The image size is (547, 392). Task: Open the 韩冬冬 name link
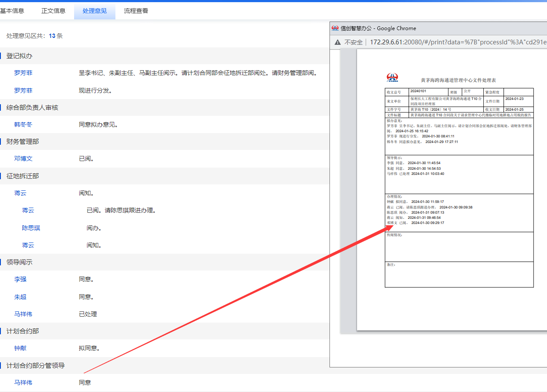click(x=23, y=124)
